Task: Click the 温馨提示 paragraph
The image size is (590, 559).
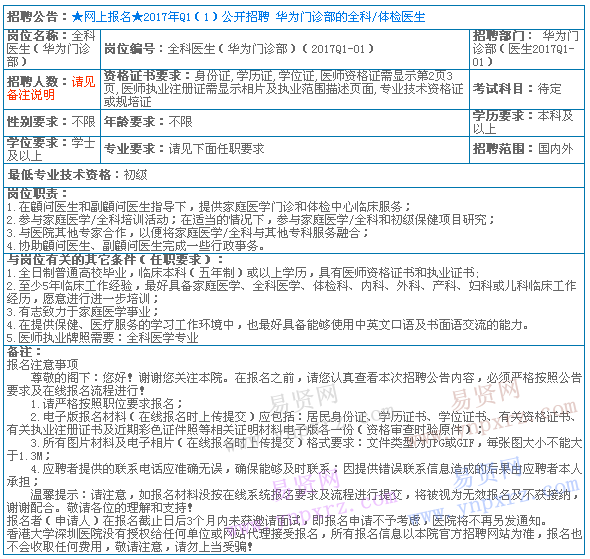Action: coord(294,501)
